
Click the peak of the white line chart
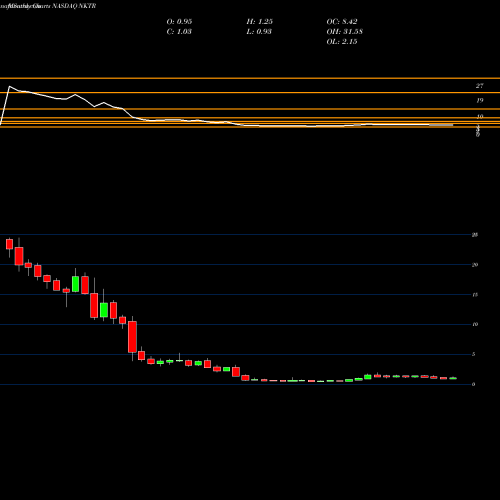coord(9,87)
